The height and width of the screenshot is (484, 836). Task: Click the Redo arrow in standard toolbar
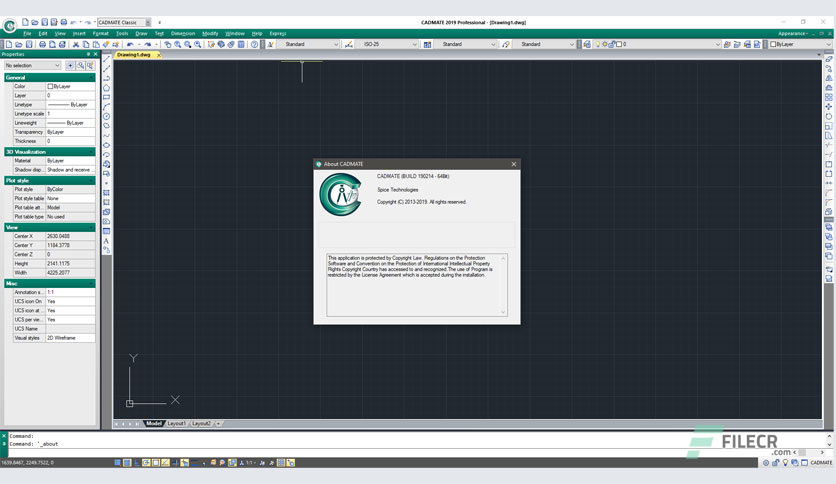point(148,44)
